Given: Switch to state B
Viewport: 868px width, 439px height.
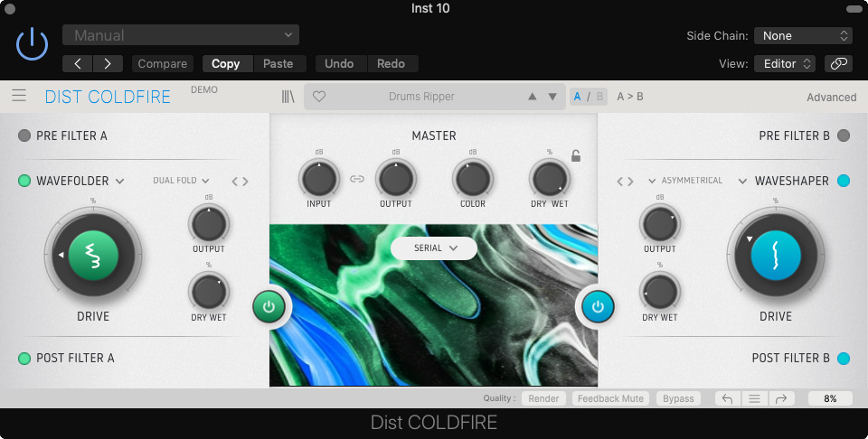Looking at the screenshot, I should [599, 97].
